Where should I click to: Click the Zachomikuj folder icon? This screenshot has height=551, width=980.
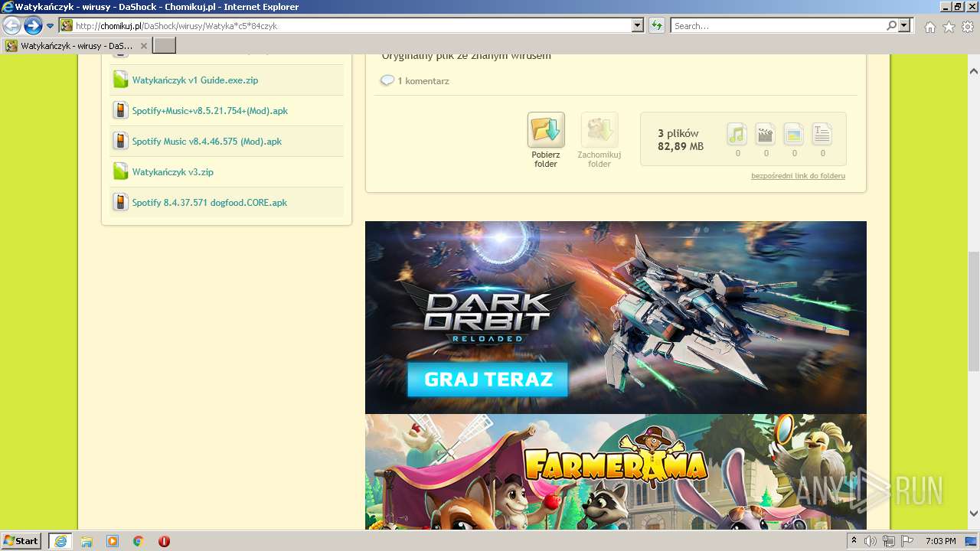click(x=599, y=130)
